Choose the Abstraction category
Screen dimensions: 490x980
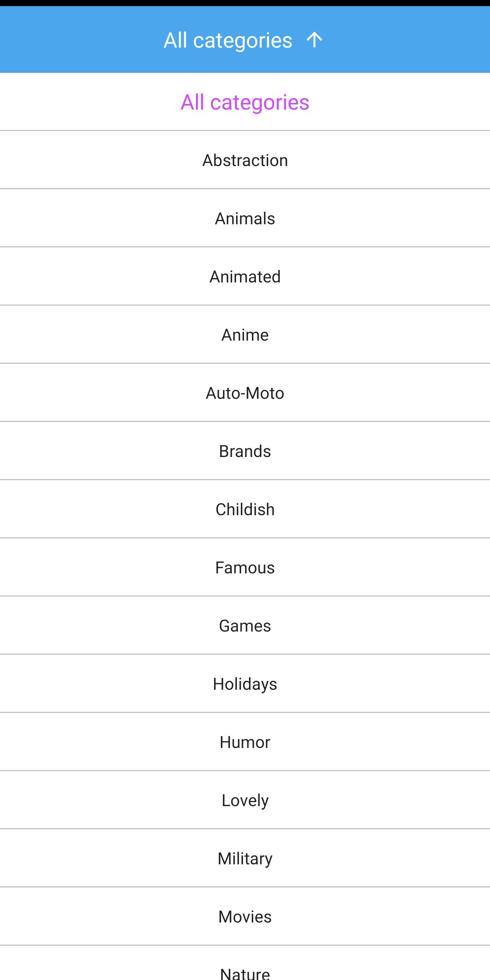tap(245, 160)
